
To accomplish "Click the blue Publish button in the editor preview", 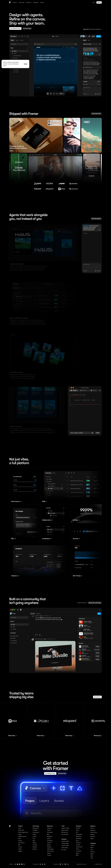I will coord(98,36).
